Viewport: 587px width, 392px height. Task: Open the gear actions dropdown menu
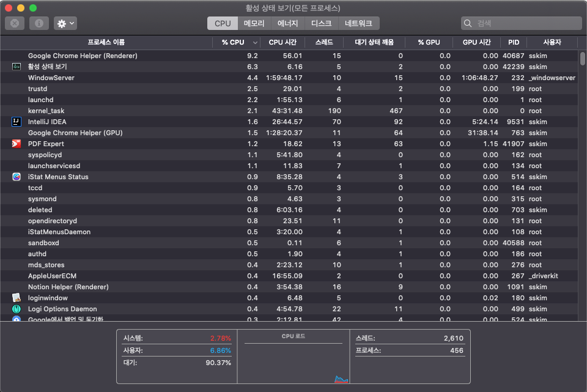[x=65, y=23]
